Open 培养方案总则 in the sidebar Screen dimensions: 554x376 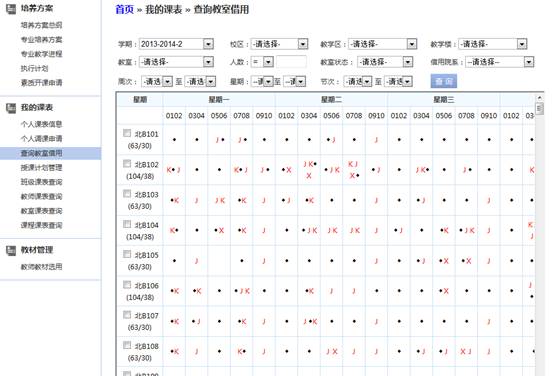(x=41, y=25)
